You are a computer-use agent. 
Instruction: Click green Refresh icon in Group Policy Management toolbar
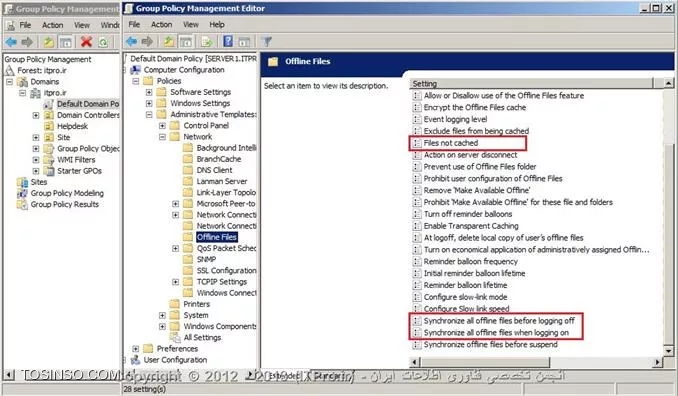click(x=103, y=42)
